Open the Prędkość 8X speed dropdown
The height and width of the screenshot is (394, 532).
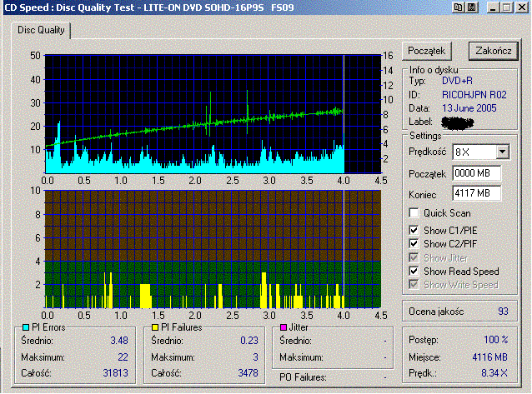[x=503, y=152]
